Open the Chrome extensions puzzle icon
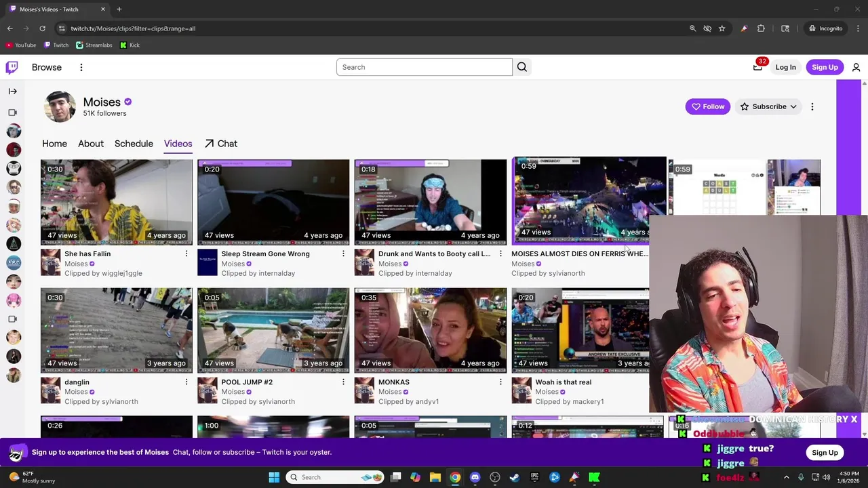Image resolution: width=868 pixels, height=488 pixels. point(761,28)
